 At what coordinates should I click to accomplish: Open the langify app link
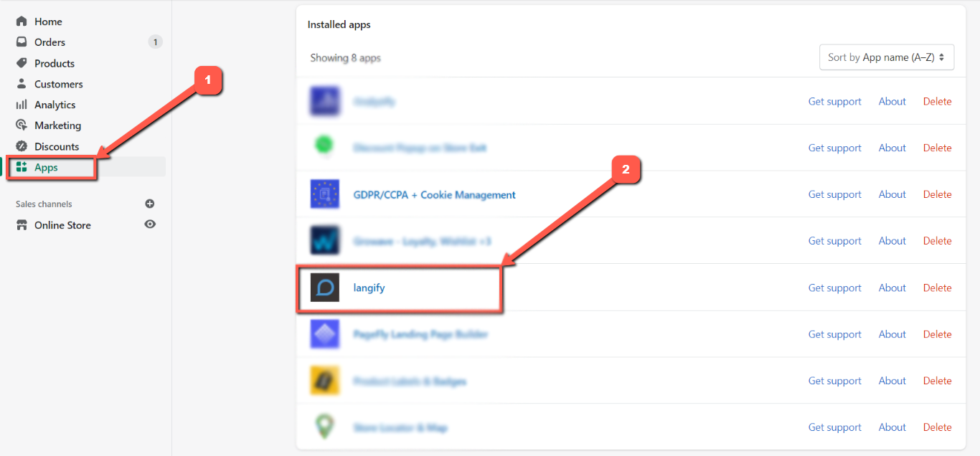(369, 288)
